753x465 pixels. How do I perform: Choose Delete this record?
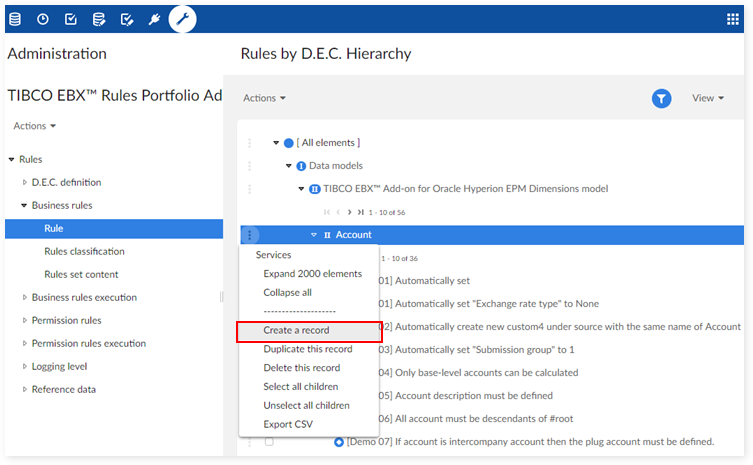tap(302, 368)
